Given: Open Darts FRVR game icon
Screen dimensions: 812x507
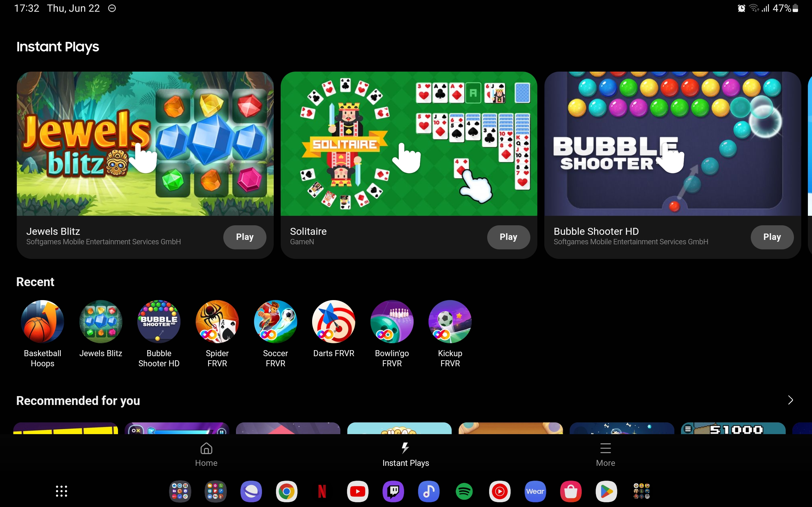Looking at the screenshot, I should (x=334, y=321).
